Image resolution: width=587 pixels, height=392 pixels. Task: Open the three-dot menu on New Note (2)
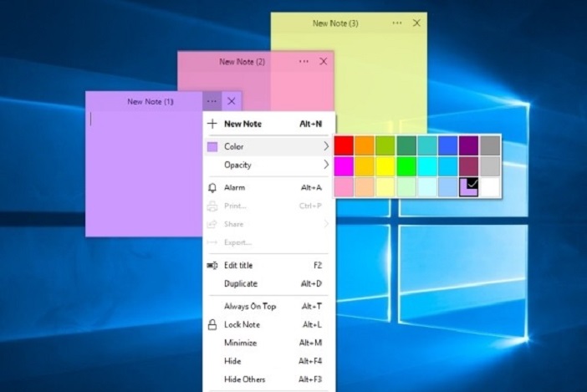tap(304, 61)
